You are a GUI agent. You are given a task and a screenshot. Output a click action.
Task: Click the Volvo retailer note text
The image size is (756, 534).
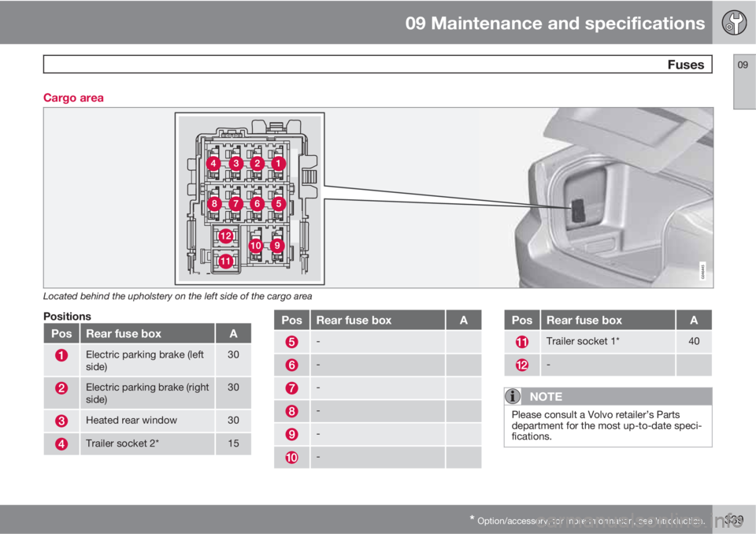coord(606,425)
